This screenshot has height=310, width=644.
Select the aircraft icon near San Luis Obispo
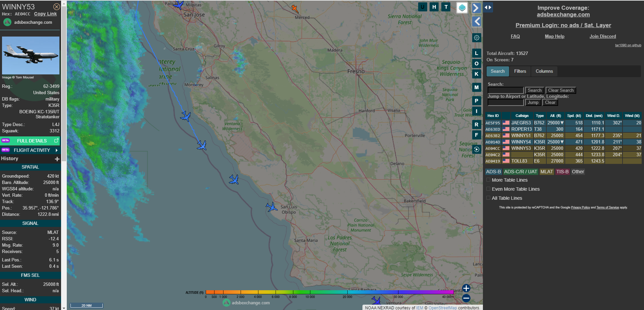point(271,207)
